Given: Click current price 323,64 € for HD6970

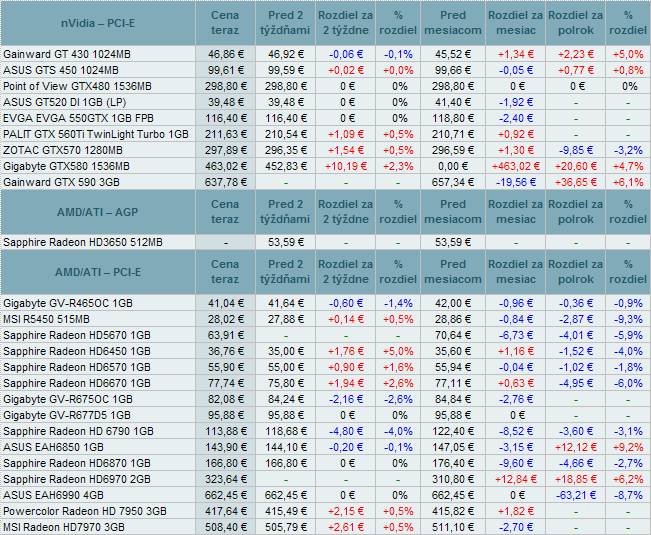Looking at the screenshot, I should [x=226, y=479].
